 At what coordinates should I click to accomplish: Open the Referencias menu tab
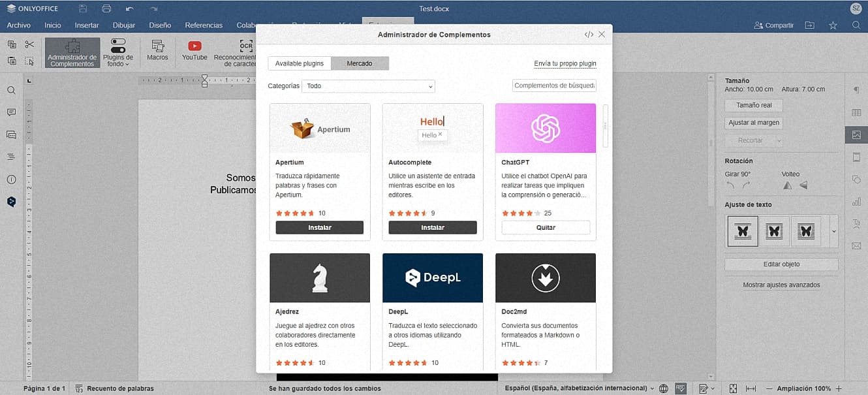(204, 25)
